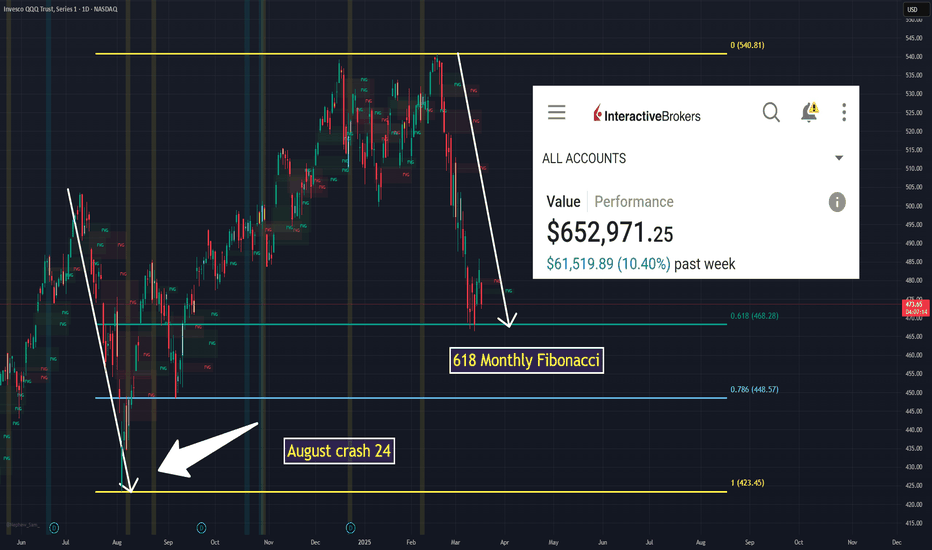Open the three-dot more options menu
This screenshot has height=550, width=932.
click(844, 112)
